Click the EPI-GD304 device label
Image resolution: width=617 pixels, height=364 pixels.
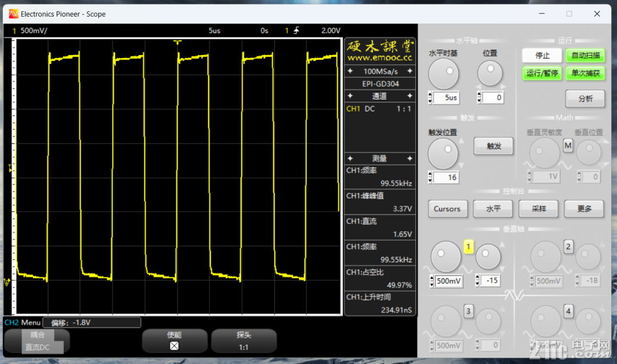pos(380,84)
